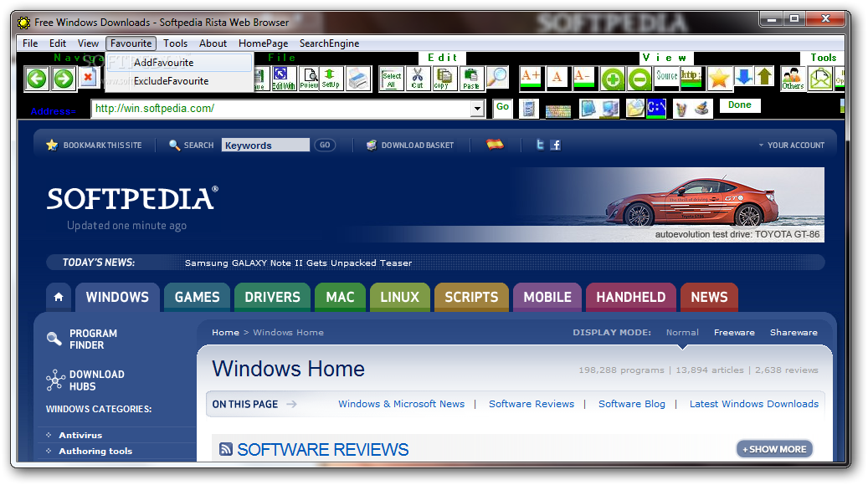View page Source from the toolbar
868x485 pixels.
[x=666, y=78]
